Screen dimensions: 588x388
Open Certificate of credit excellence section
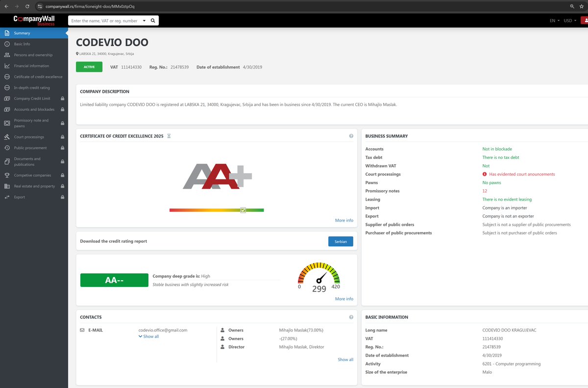tap(34, 77)
